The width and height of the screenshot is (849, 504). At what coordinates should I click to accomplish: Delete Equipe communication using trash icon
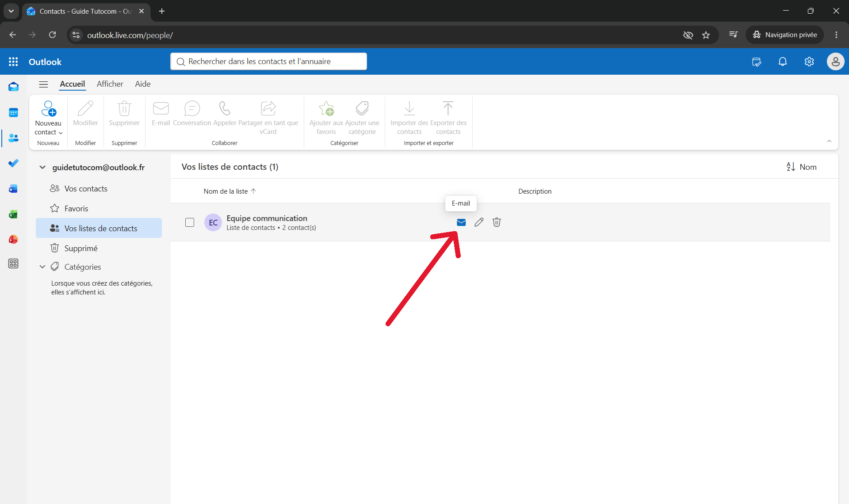pos(497,222)
